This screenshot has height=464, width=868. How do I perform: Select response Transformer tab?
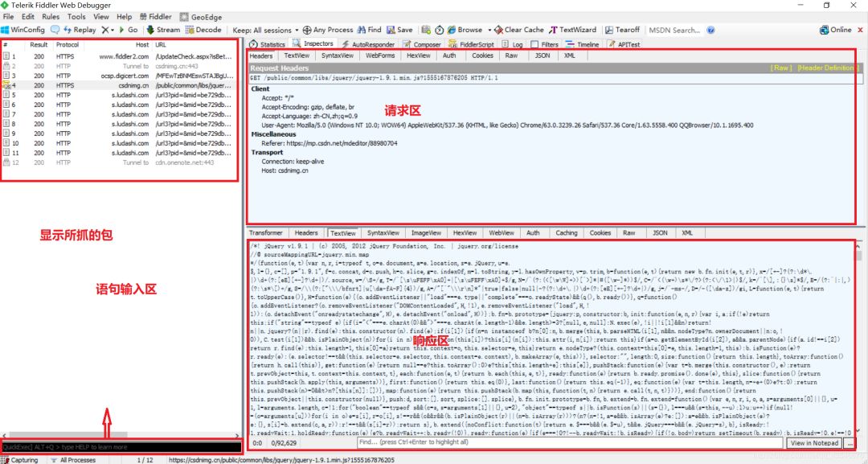(266, 233)
